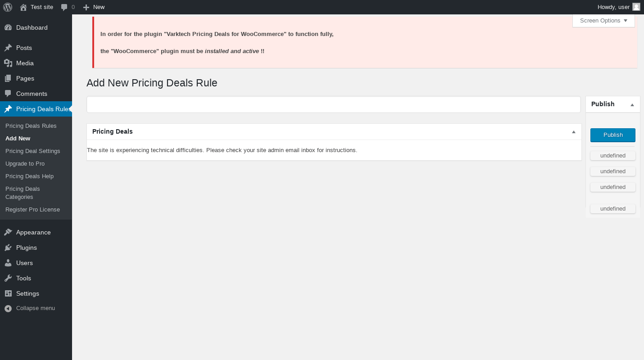
Task: Click the Media icon in sidebar
Action: pos(8,63)
